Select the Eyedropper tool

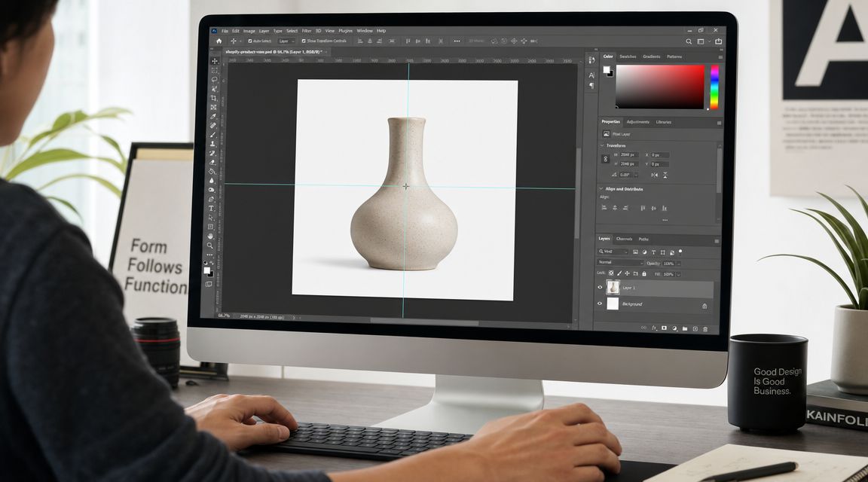pyautogui.click(x=213, y=116)
